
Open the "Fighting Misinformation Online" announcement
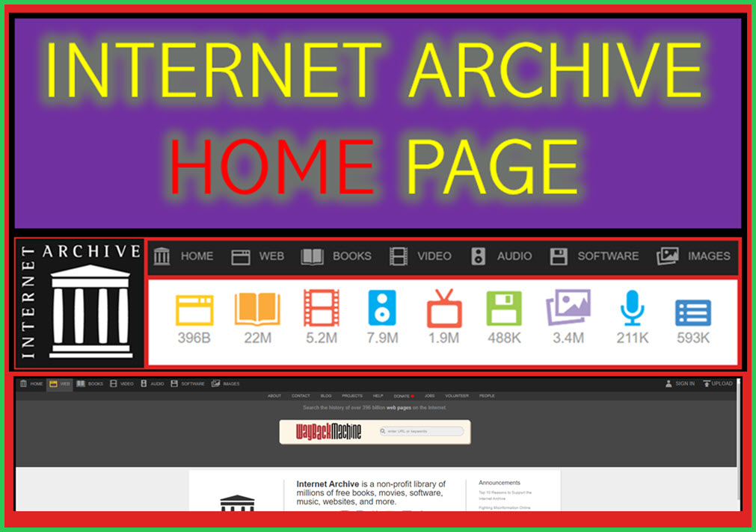point(504,508)
